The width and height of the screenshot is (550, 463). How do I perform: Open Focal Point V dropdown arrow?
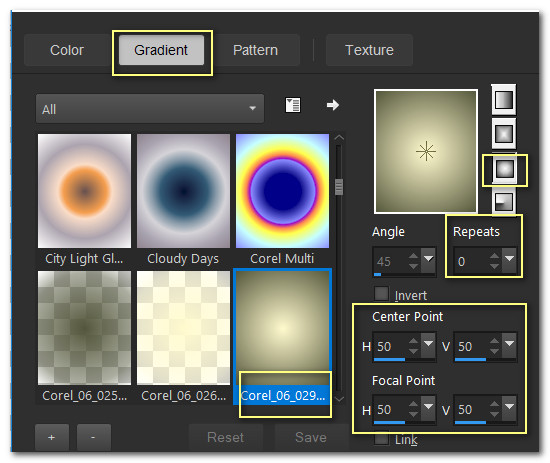(x=509, y=408)
